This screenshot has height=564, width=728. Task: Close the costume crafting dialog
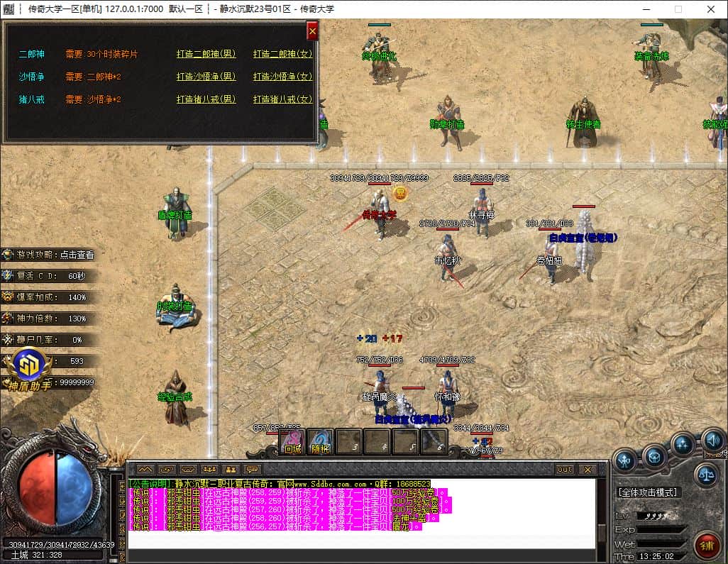(312, 31)
